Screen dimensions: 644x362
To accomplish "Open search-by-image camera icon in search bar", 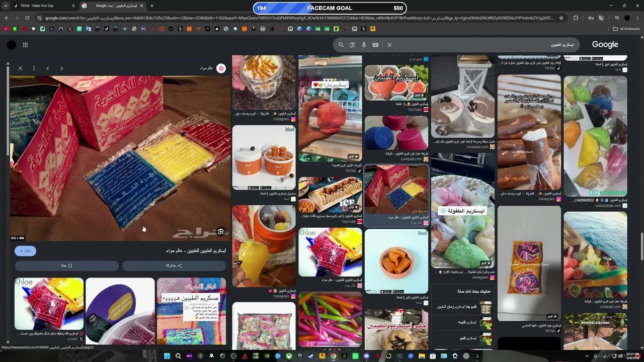I will pyautogui.click(x=353, y=45).
